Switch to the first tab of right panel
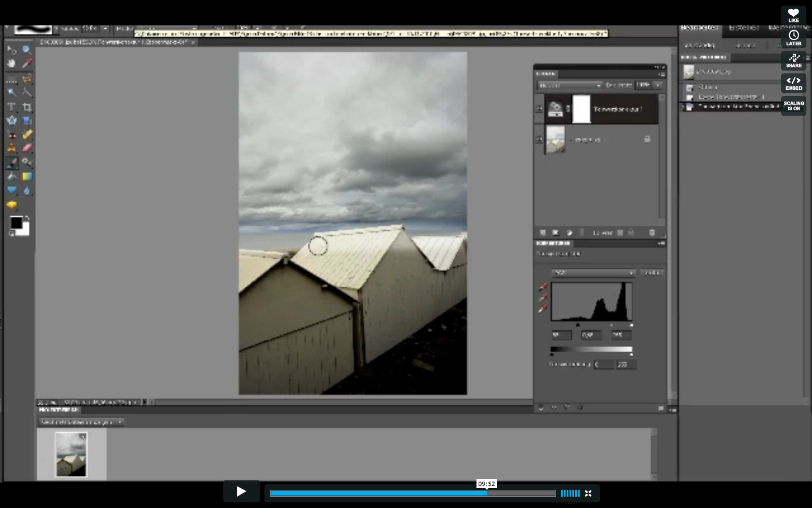This screenshot has width=812, height=508. tap(699, 28)
